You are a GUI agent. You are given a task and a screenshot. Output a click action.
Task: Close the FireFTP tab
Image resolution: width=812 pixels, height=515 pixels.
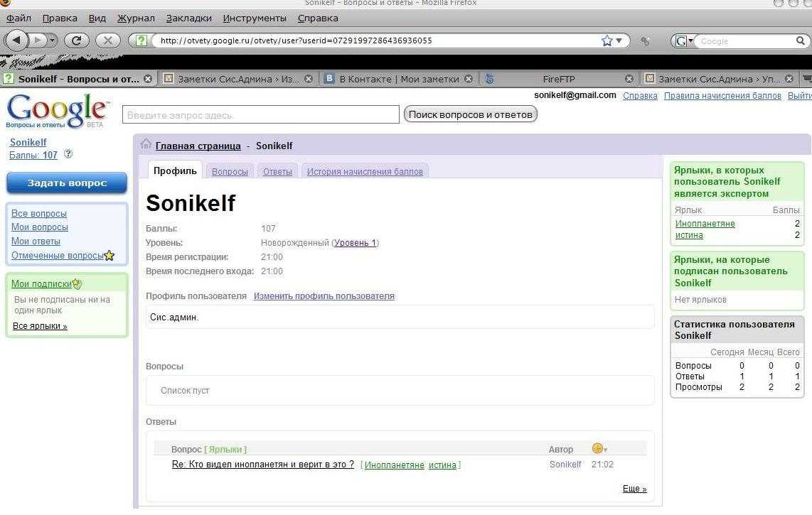(629, 79)
